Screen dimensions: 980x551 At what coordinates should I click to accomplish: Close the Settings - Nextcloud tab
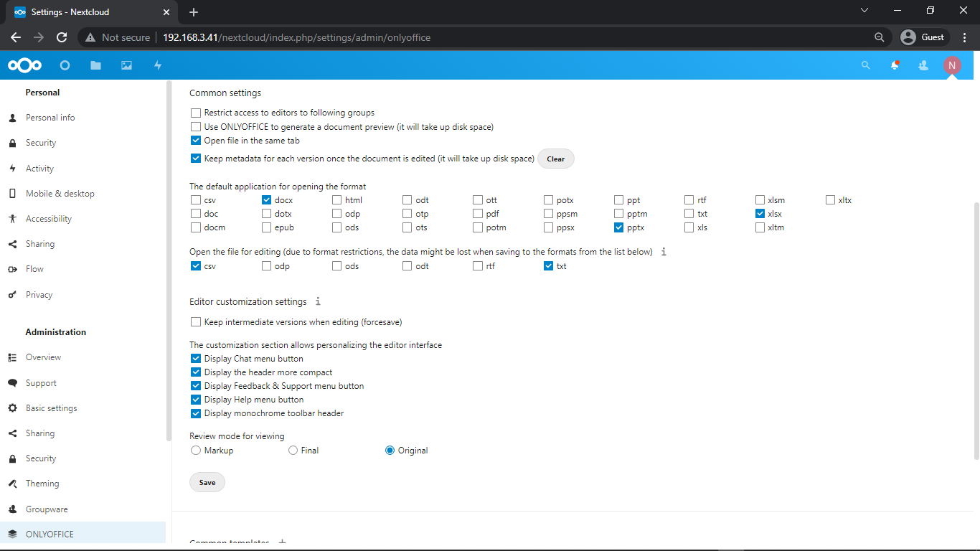click(x=166, y=12)
